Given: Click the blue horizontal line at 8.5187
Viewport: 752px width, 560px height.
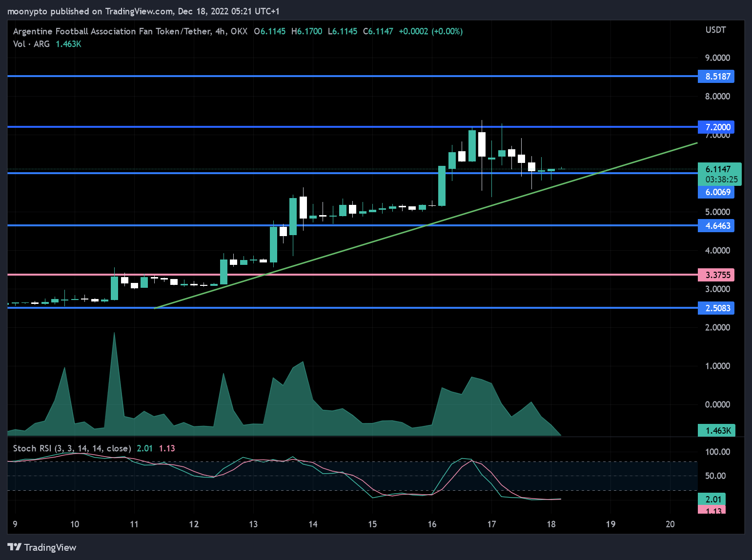Looking at the screenshot, I should point(352,76).
